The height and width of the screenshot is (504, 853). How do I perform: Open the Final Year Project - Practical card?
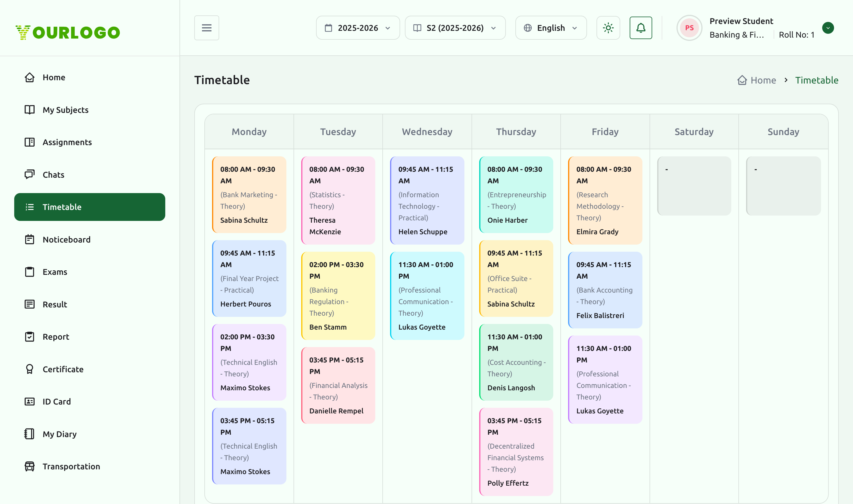coord(249,278)
